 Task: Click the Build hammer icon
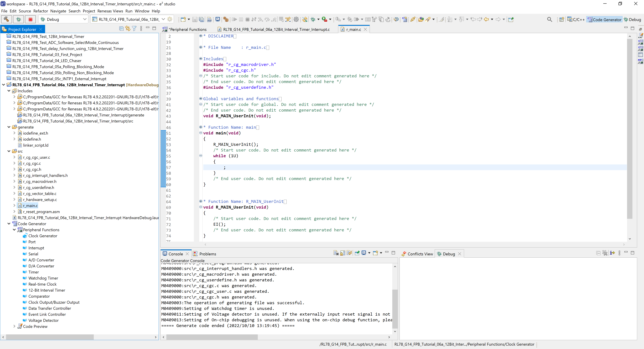6,19
